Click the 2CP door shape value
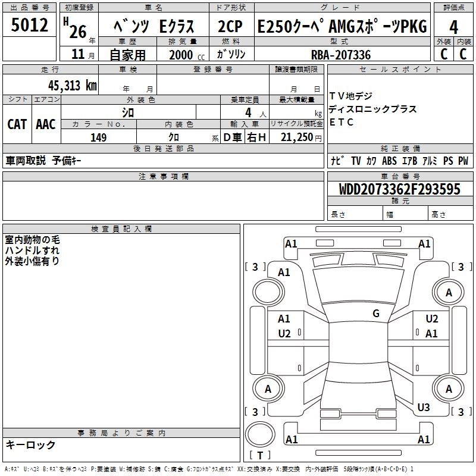This screenshot has height=476, width=476. tap(230, 27)
